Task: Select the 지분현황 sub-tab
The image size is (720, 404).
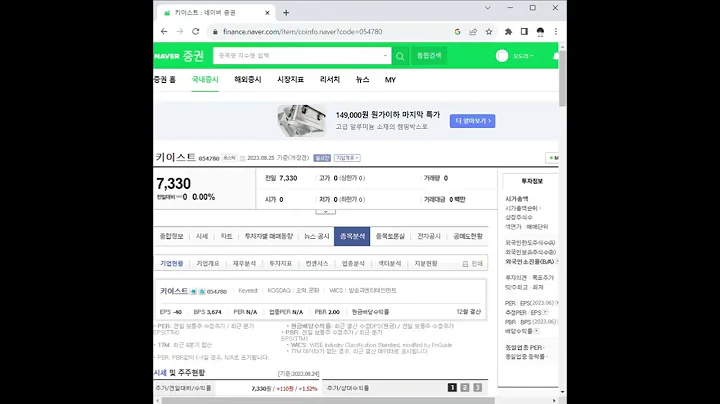Action: point(426,264)
